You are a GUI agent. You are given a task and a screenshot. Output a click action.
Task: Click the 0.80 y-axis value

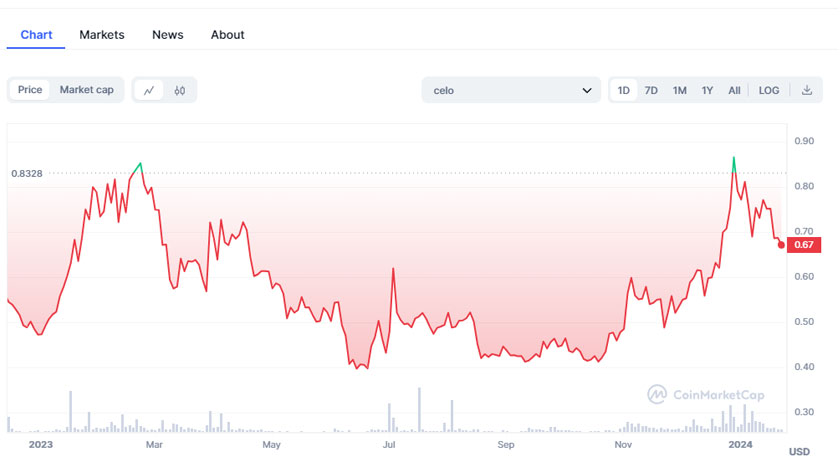804,186
